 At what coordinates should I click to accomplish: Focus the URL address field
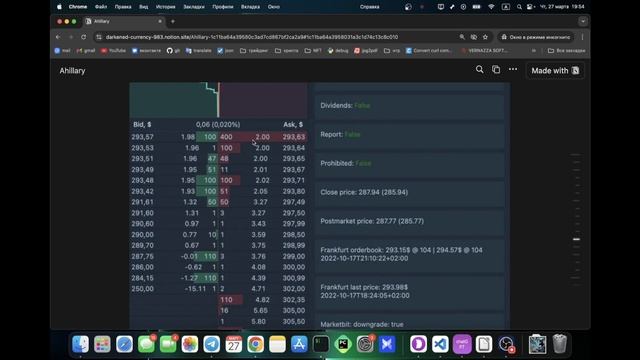point(251,37)
